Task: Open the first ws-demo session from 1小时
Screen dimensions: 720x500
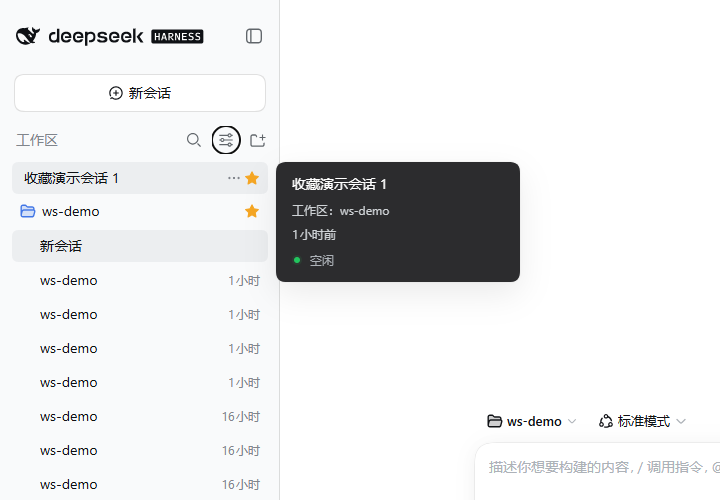Action: (x=140, y=281)
